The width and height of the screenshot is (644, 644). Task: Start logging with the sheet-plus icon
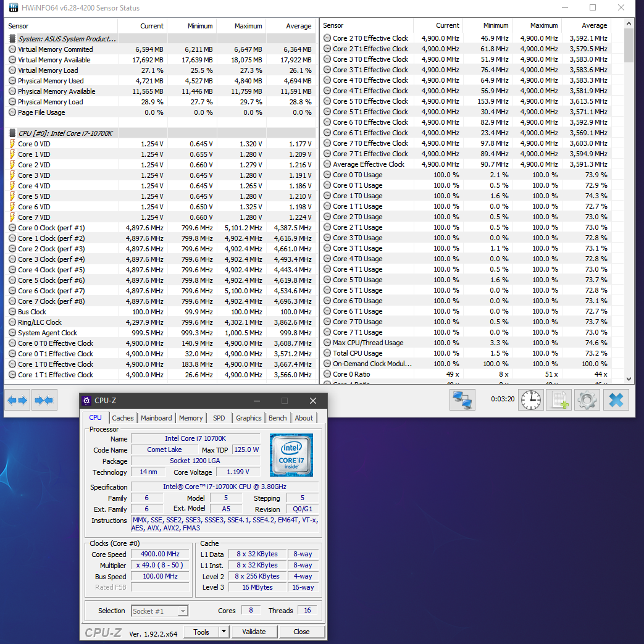(x=559, y=399)
